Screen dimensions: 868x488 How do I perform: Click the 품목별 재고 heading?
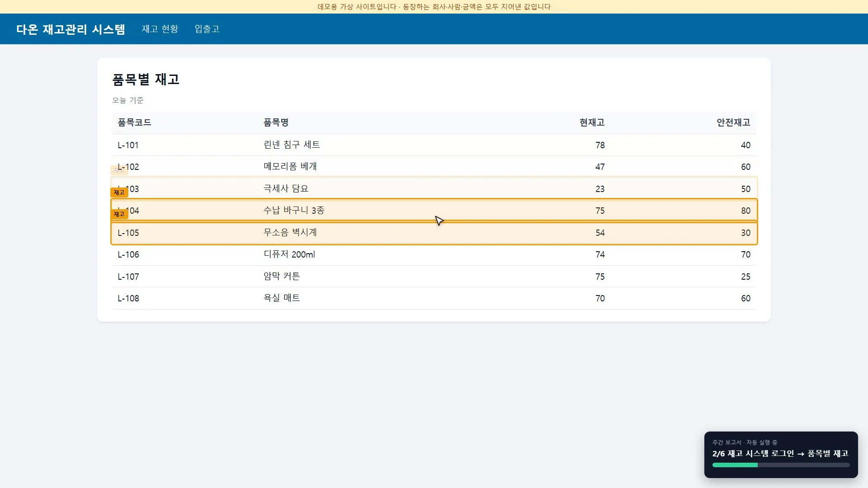click(x=146, y=80)
